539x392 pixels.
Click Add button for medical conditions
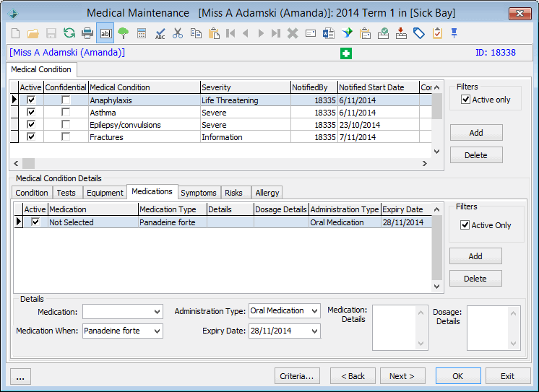click(x=476, y=133)
